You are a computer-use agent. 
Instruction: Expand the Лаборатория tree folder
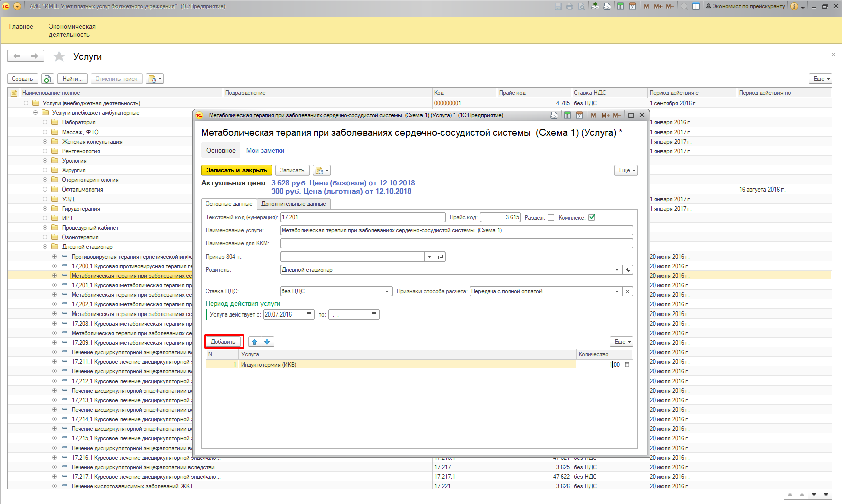pos(45,122)
